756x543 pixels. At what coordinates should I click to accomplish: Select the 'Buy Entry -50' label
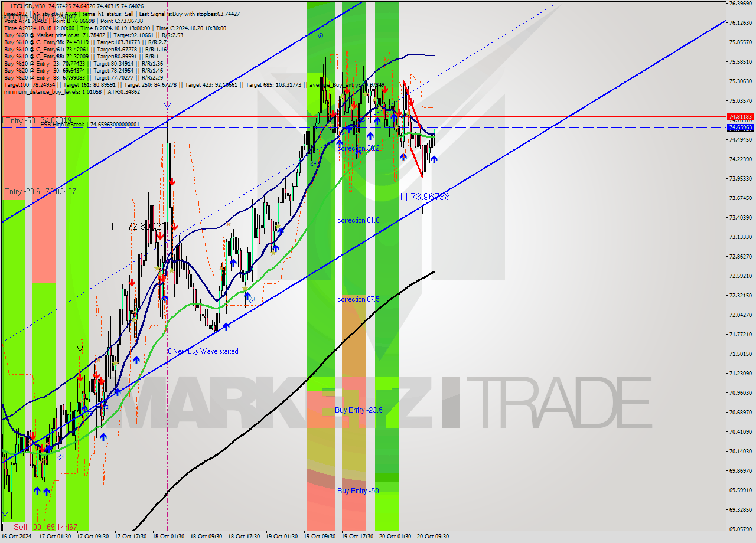click(x=358, y=490)
